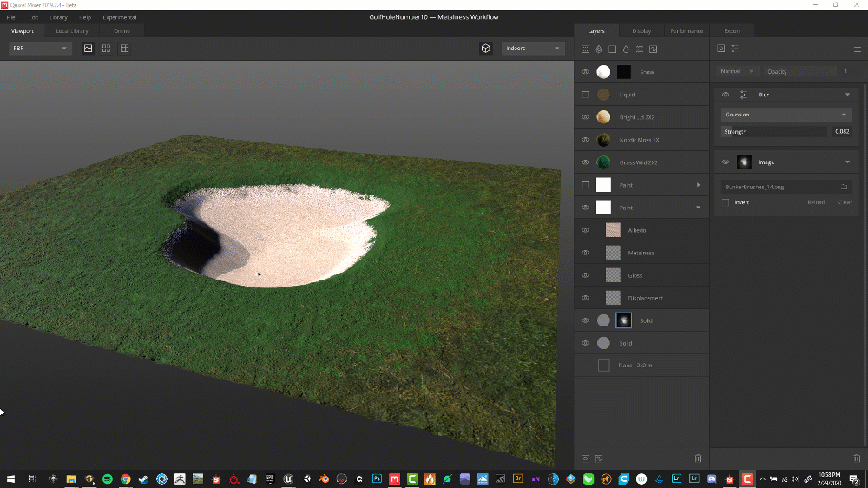Add a mask with the bottom-left Layers icon
Image resolution: width=868 pixels, height=488 pixels.
click(x=585, y=458)
